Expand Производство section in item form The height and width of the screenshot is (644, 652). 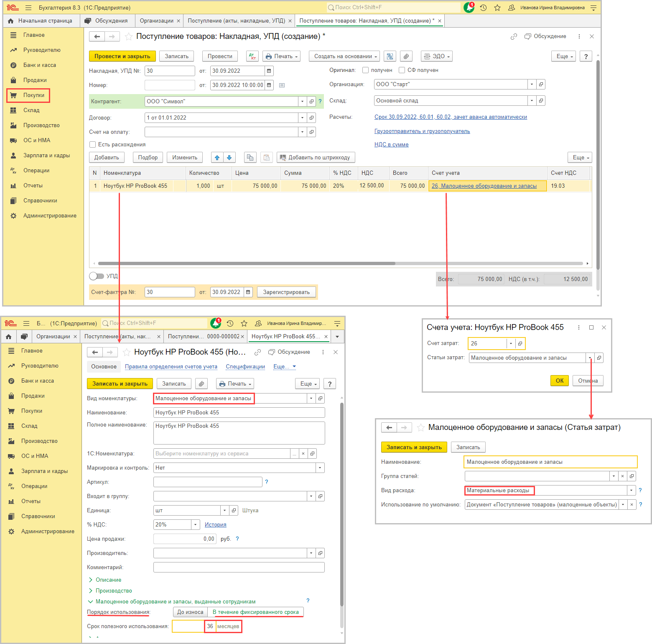110,591
